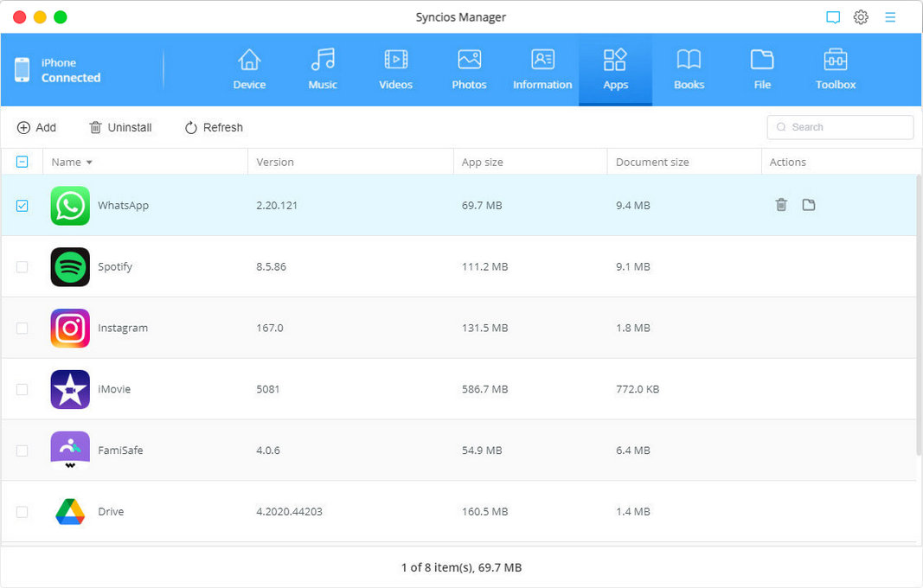Open the Videos section

coord(395,69)
